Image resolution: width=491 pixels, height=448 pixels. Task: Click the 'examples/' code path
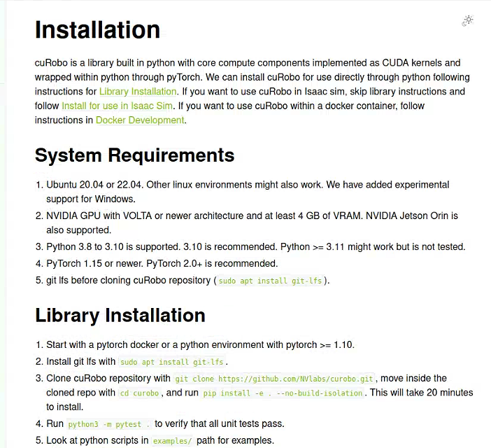tap(172, 441)
